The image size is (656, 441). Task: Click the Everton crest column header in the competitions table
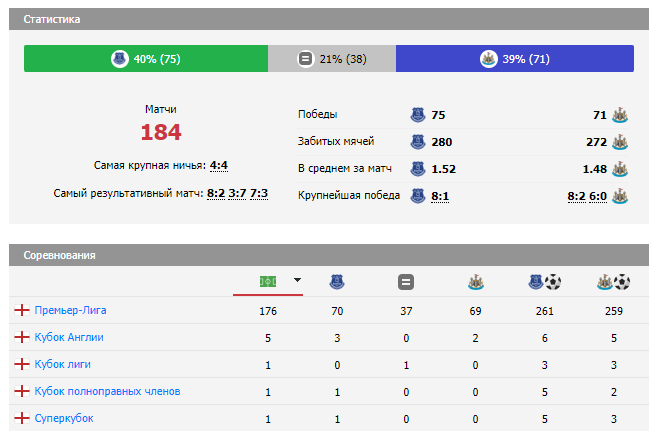point(336,282)
